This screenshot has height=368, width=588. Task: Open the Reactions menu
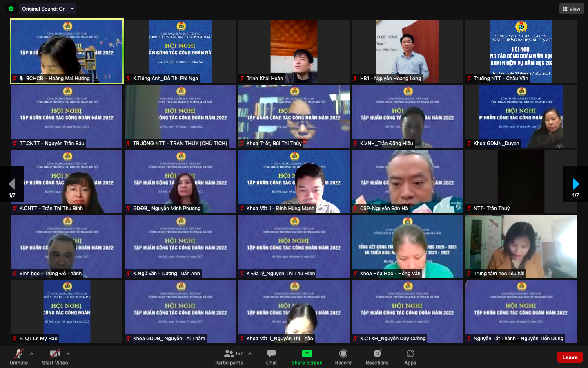tap(377, 357)
